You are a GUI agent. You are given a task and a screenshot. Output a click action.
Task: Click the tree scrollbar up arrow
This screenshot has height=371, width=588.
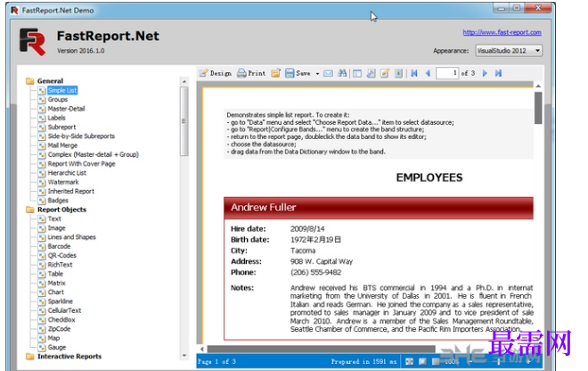click(x=184, y=81)
